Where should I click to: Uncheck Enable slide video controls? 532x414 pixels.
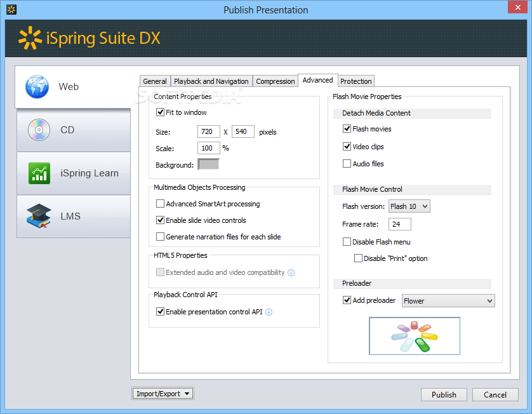pyautogui.click(x=160, y=220)
